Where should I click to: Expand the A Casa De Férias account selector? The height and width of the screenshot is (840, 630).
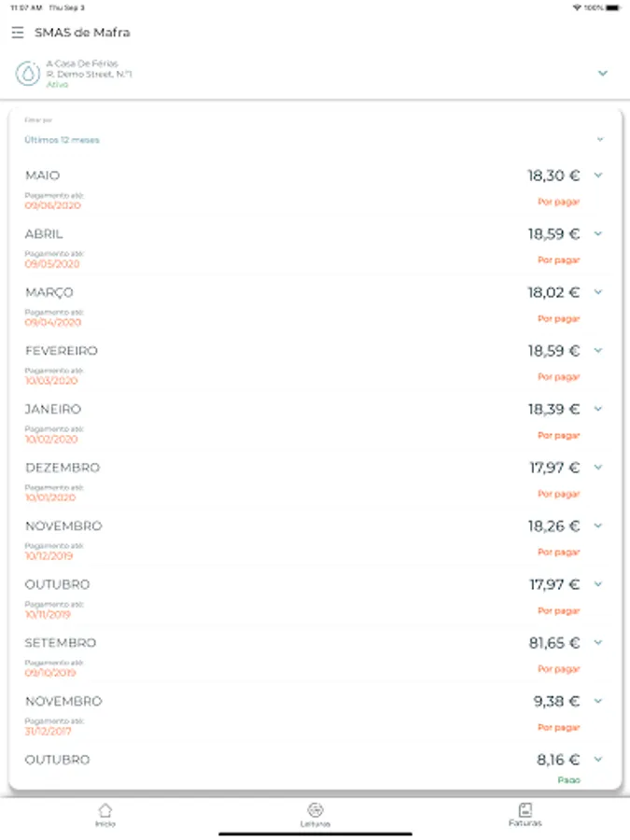(x=602, y=73)
